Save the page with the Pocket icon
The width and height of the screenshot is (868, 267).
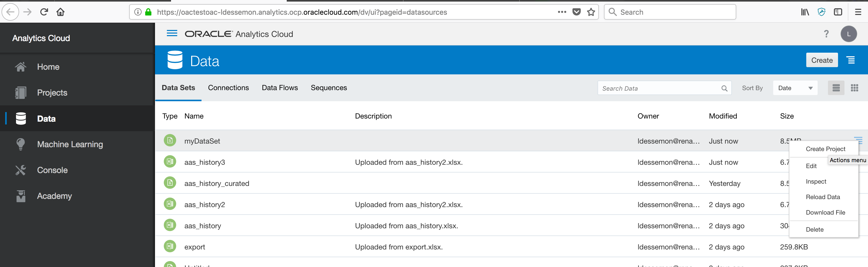577,12
